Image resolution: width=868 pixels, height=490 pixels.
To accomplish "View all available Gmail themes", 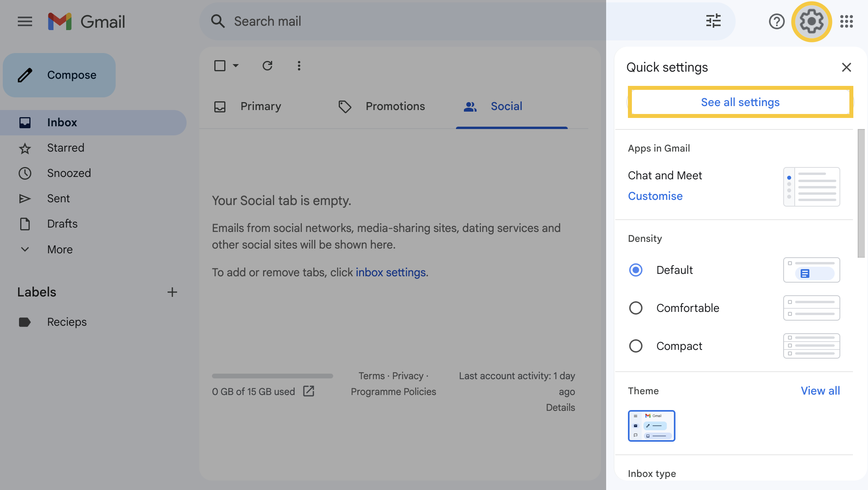I will tap(820, 390).
